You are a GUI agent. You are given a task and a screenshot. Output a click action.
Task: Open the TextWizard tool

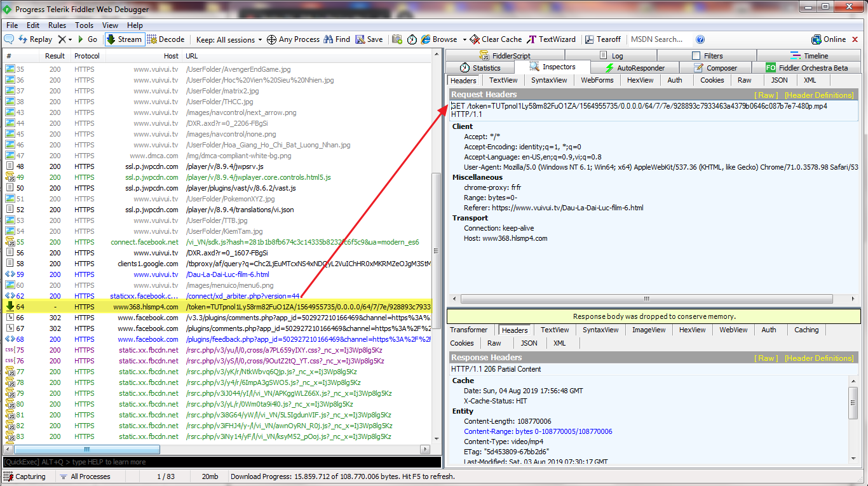(x=552, y=39)
